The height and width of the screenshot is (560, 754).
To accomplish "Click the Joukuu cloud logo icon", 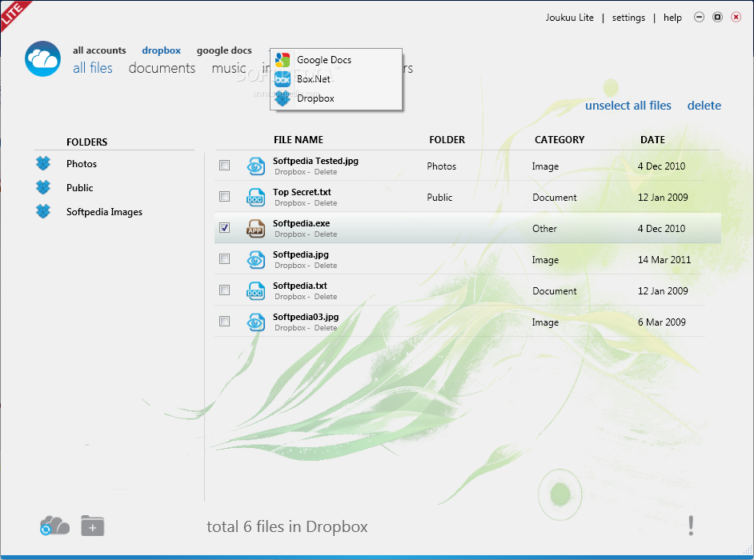I will [42, 58].
